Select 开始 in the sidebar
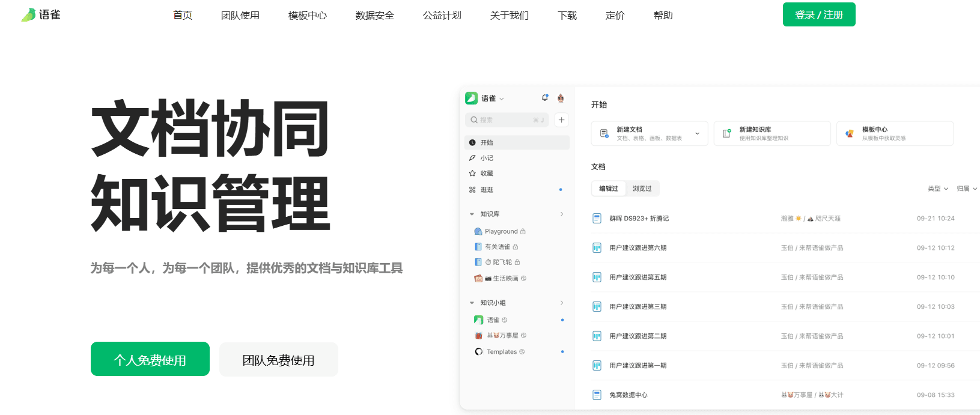Viewport: 980px width, 415px height. coord(517,142)
